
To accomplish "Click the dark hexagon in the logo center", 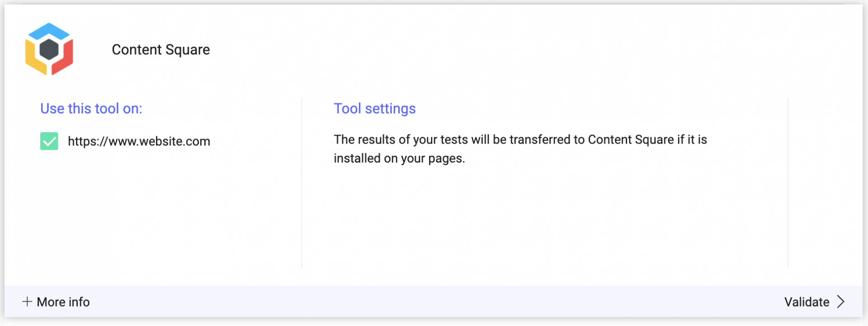I will (x=49, y=49).
